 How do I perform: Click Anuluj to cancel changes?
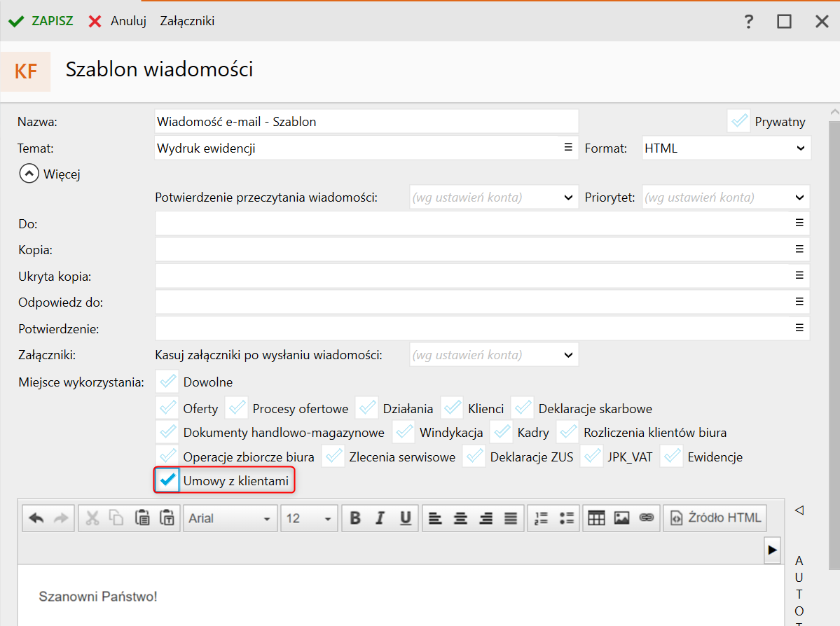(118, 21)
